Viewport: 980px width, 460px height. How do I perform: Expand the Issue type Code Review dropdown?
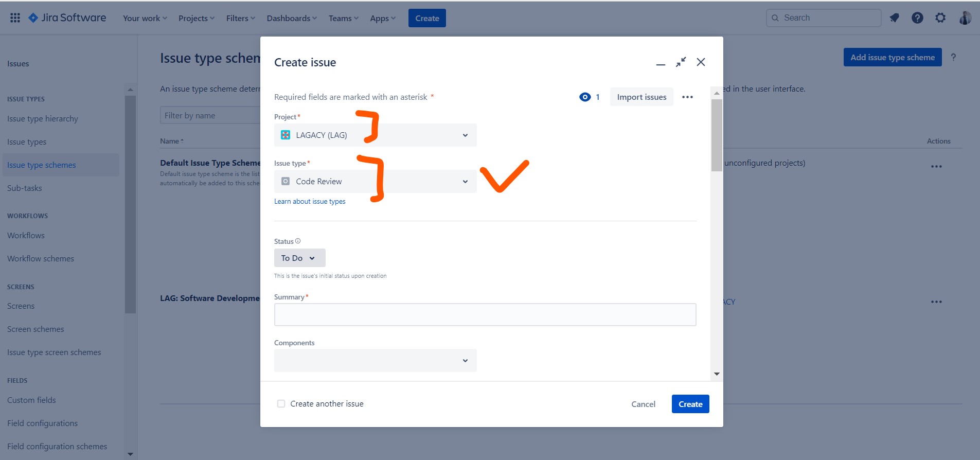[x=375, y=182]
